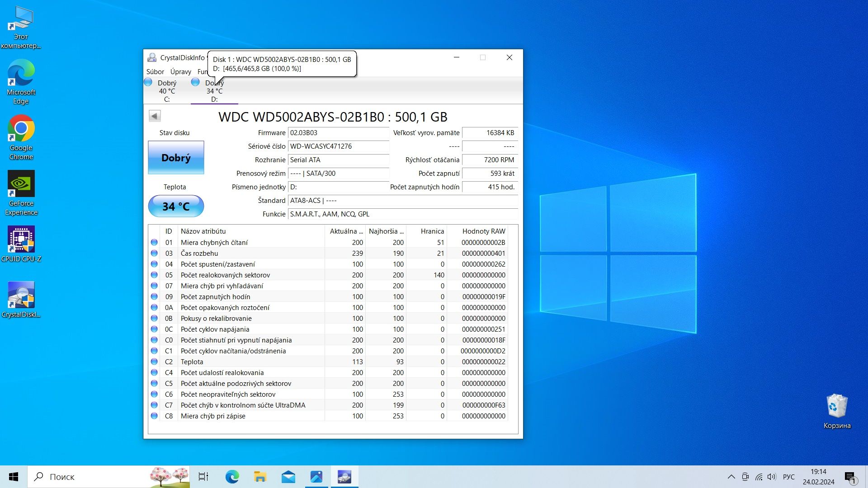Click the blue status icon for attribute C2
The height and width of the screenshot is (488, 868).
(x=154, y=362)
